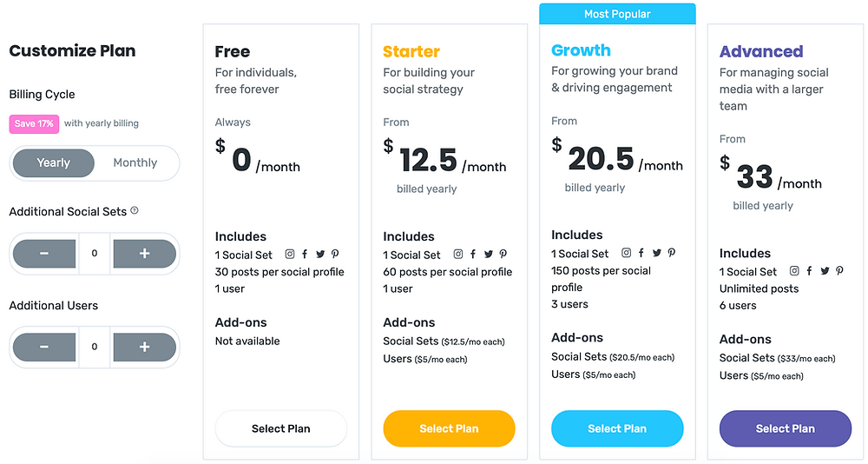Click the Pinterest icon in the Advanced plan
Screen dimensions: 868x464
[839, 270]
